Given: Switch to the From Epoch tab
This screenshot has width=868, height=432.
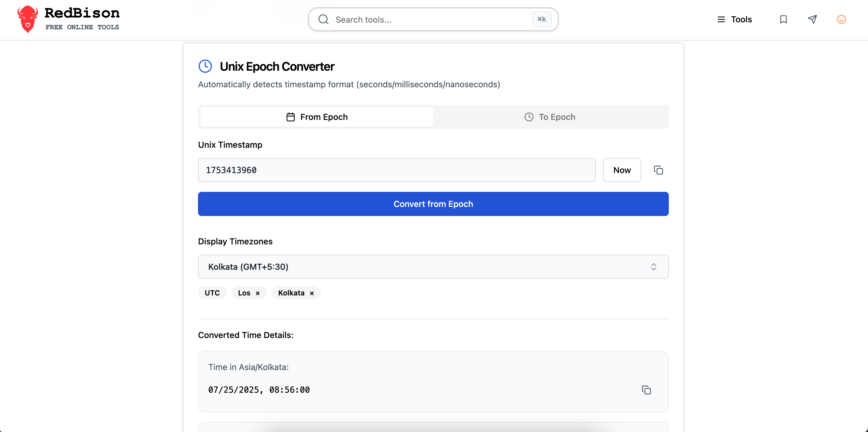Looking at the screenshot, I should click(x=317, y=117).
